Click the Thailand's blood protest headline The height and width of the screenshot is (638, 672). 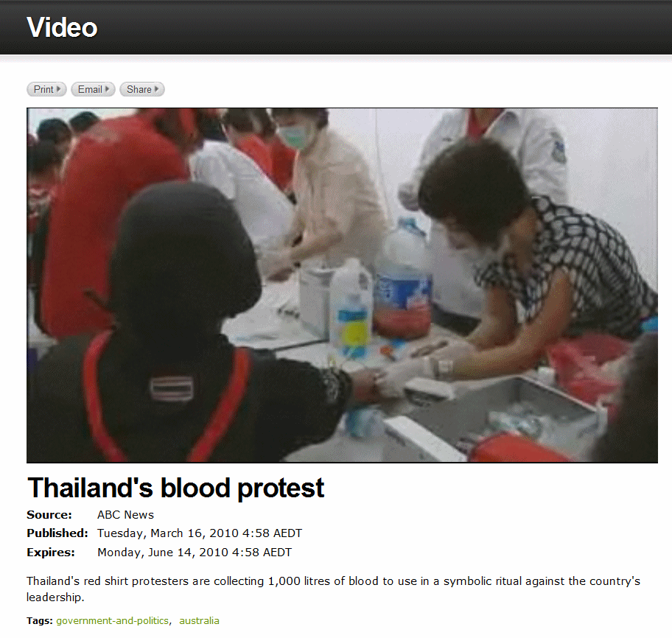[x=175, y=488]
